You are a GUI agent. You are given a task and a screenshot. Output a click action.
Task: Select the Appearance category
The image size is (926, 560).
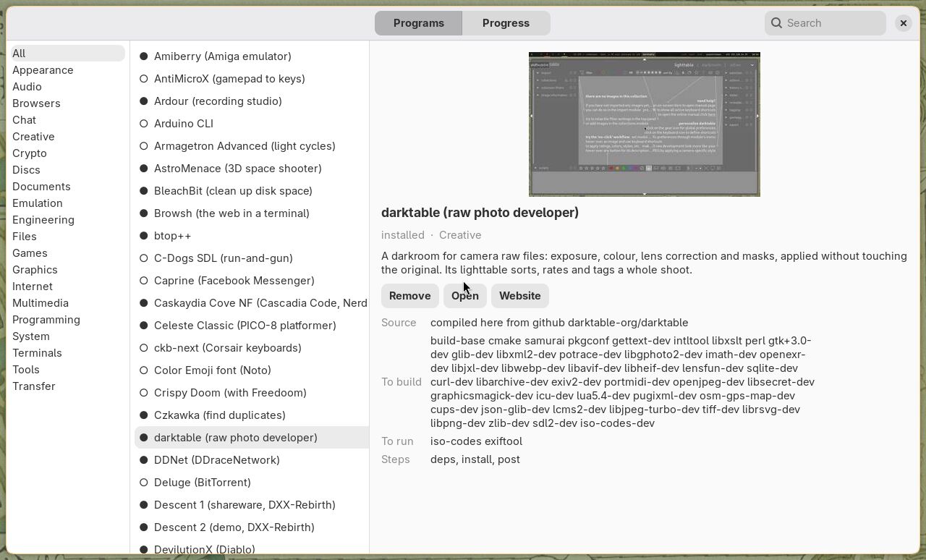pos(68,70)
